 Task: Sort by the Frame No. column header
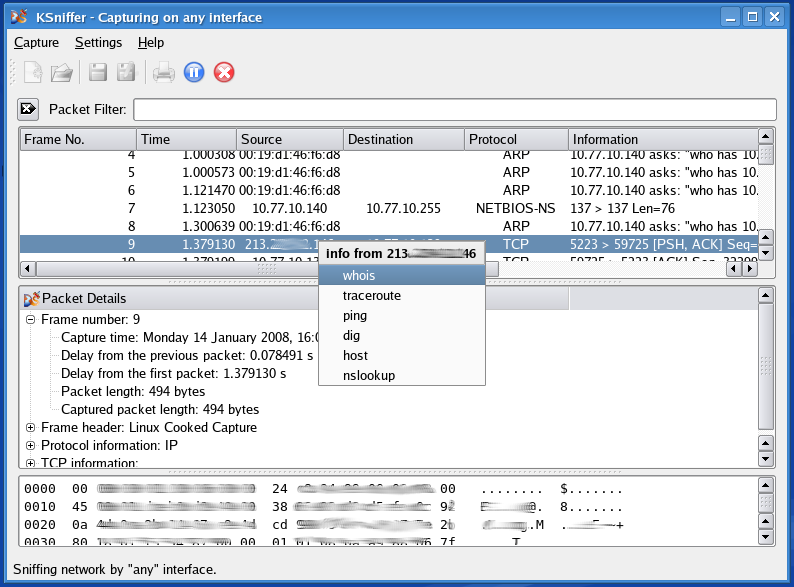click(78, 139)
